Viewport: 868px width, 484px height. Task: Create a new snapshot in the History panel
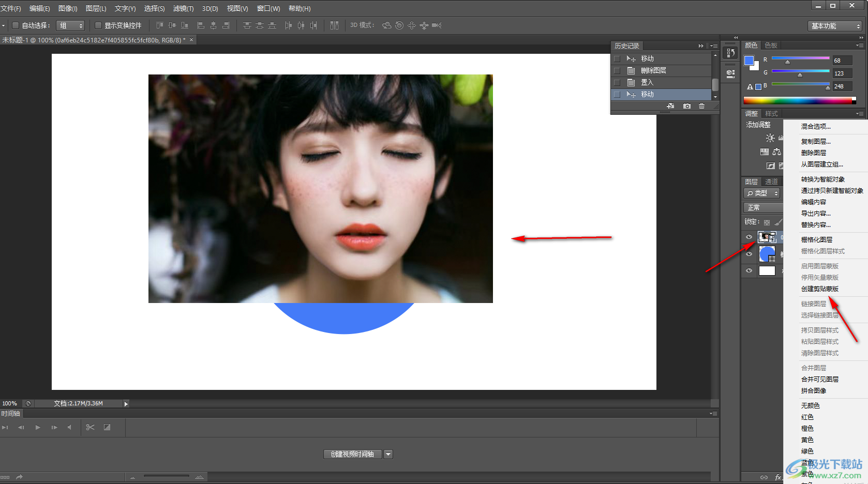(686, 105)
